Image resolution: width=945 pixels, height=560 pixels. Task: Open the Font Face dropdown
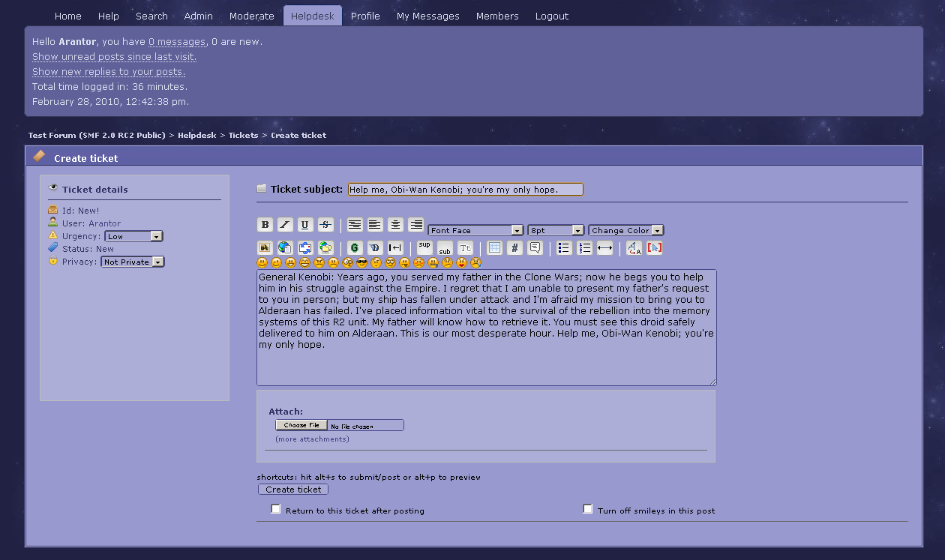point(475,230)
